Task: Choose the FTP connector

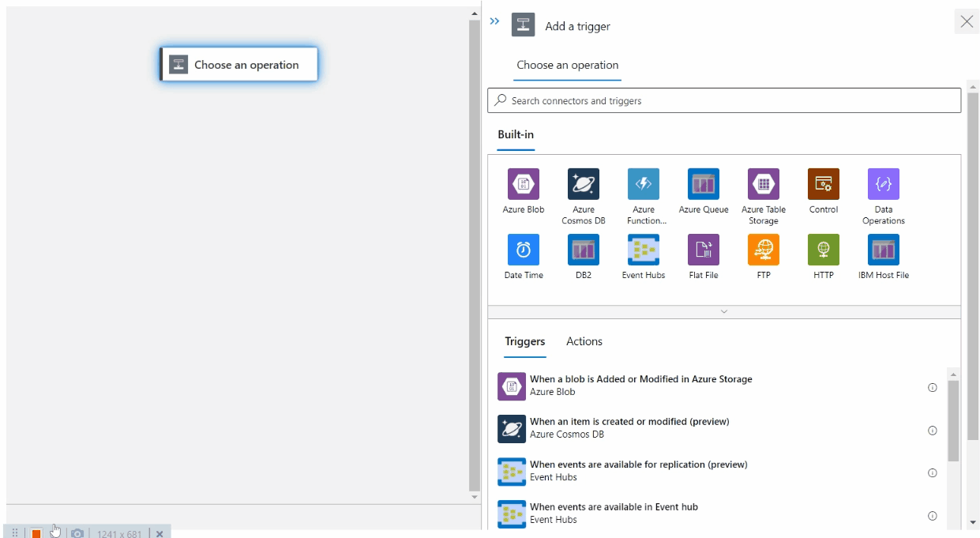Action: pyautogui.click(x=763, y=250)
